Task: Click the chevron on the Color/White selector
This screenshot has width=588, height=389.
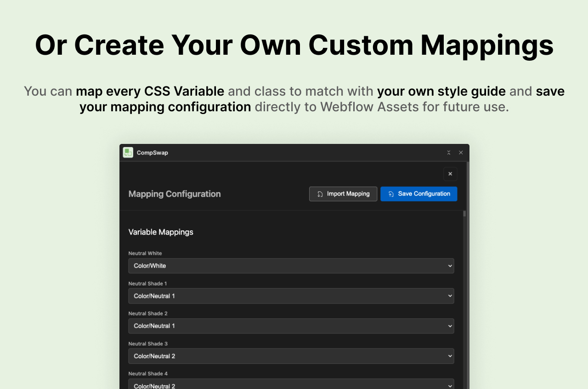Action: click(450, 266)
